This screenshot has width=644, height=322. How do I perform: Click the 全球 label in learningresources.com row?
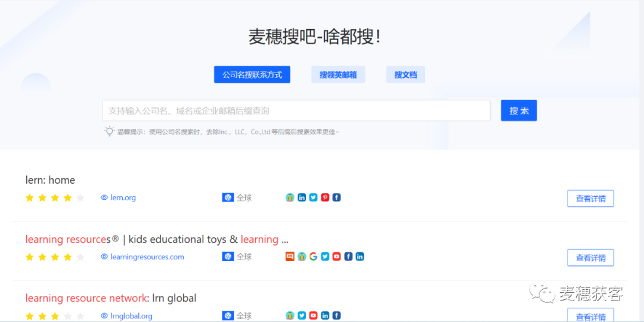244,256
